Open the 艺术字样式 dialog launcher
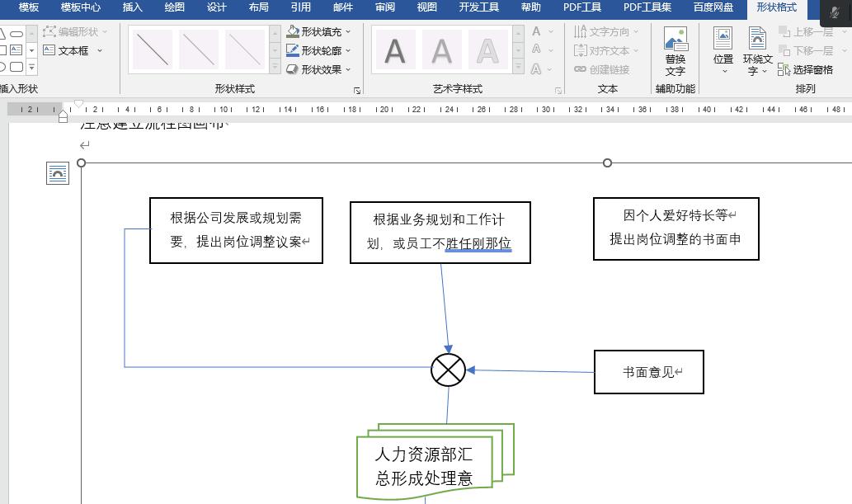The image size is (852, 504). [x=558, y=88]
